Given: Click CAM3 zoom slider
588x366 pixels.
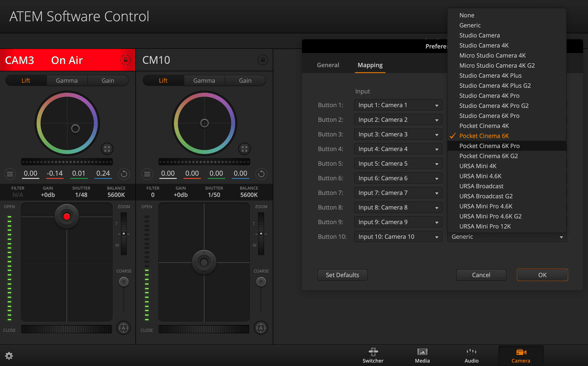Looking at the screenshot, I should click(124, 234).
